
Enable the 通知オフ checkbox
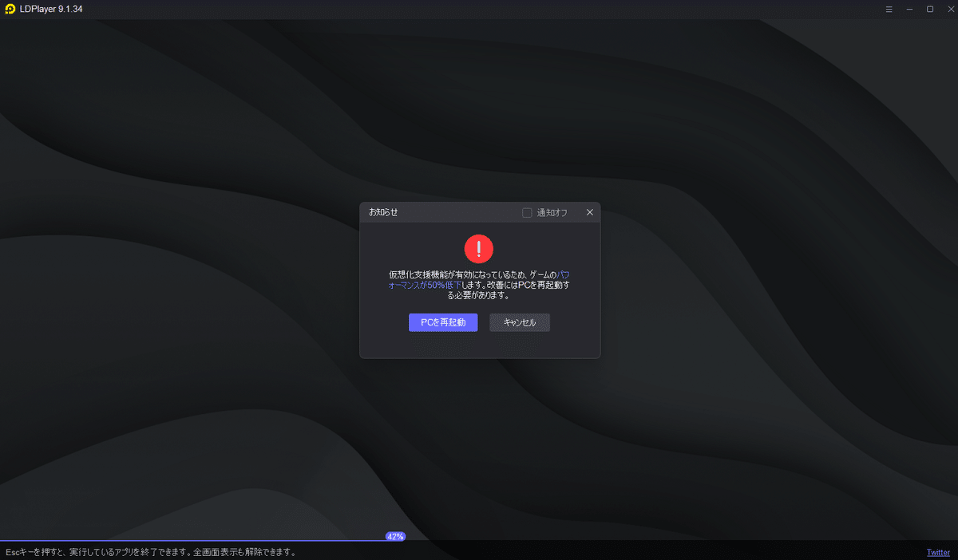click(x=527, y=213)
